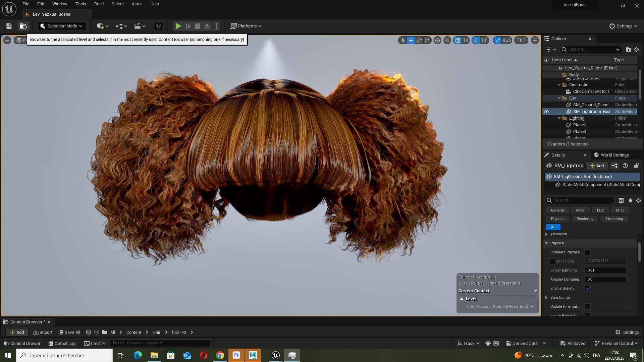644x362 pixels.
Task: Enable the Simulate Physics checkbox
Action: pyautogui.click(x=588, y=252)
